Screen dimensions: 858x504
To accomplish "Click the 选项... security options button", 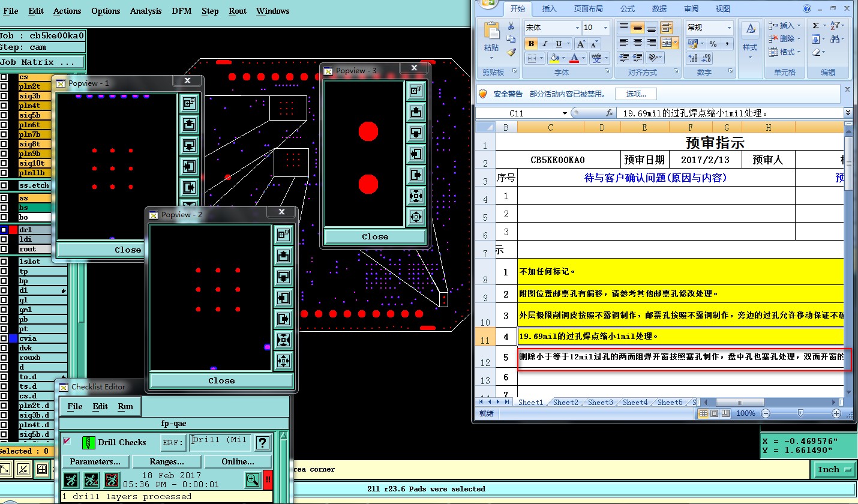I will pyautogui.click(x=635, y=94).
